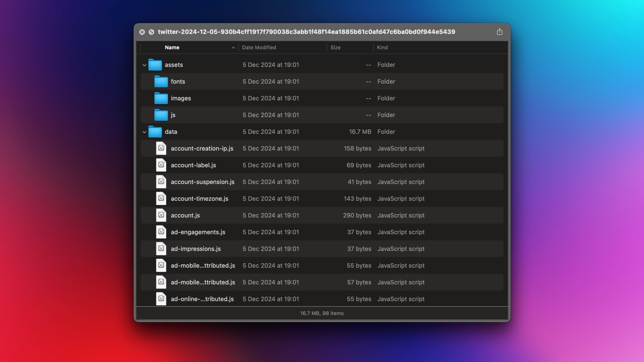Click the ad-online-...tributed.js file icon
644x362 pixels.
pos(161,299)
